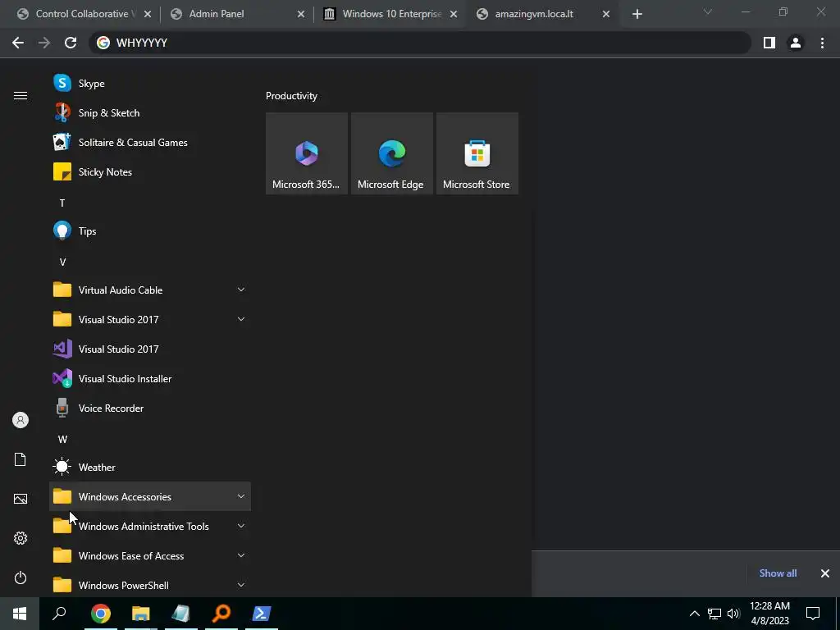840x630 pixels.
Task: Open Voice Recorder
Action: pos(150,409)
